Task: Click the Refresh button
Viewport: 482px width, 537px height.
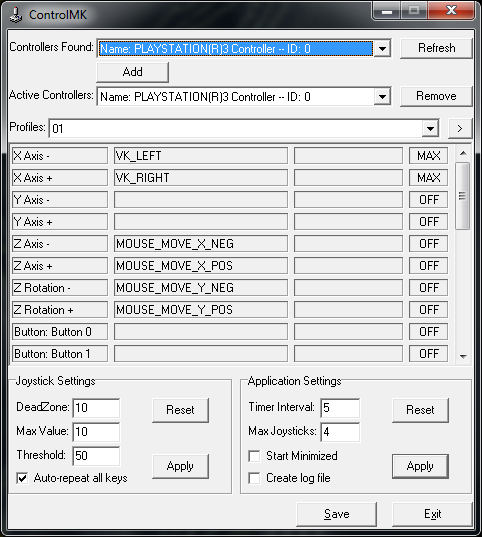Action: coord(436,48)
